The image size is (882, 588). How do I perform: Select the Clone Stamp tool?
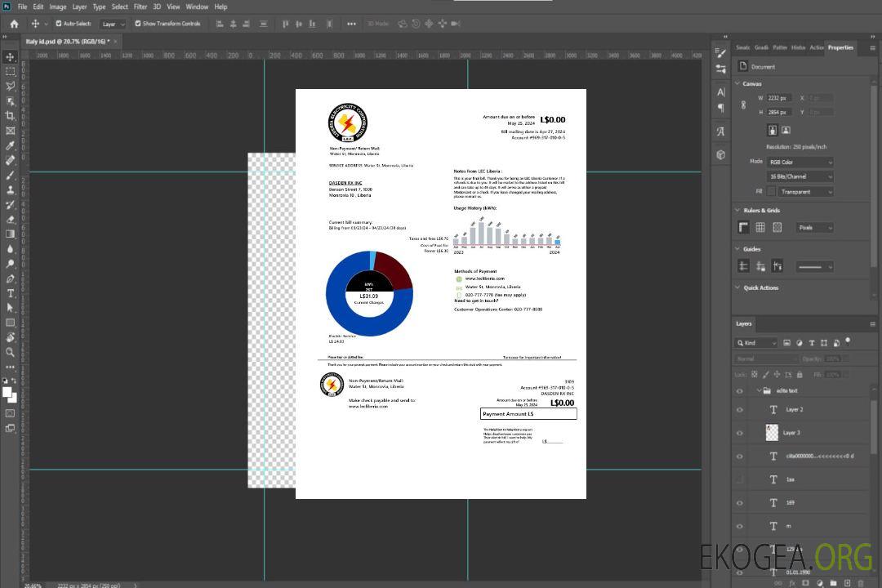(10, 189)
